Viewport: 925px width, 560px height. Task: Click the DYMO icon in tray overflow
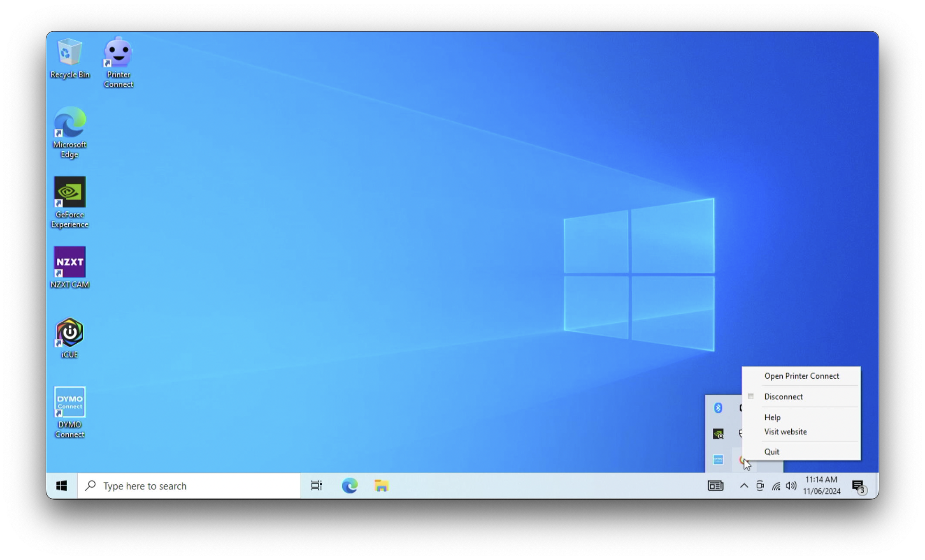718,460
